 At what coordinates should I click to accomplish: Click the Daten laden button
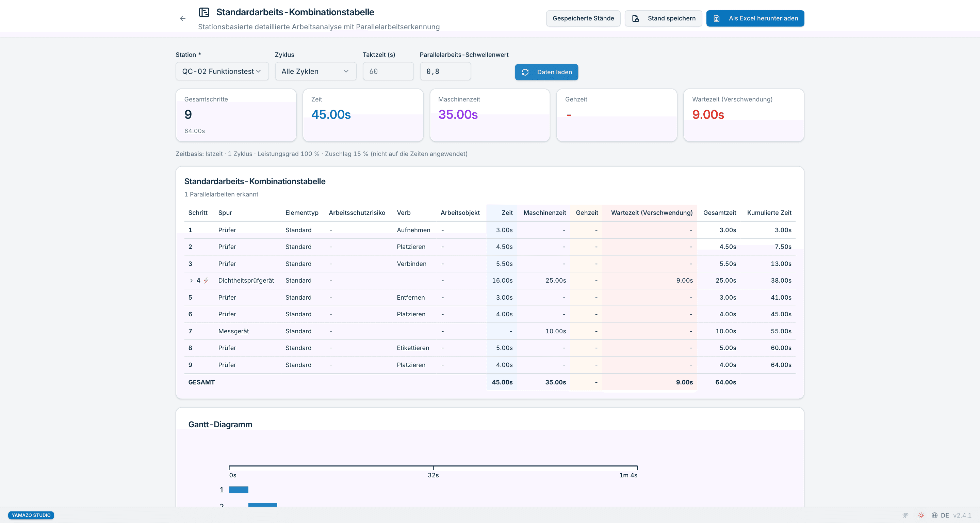click(x=546, y=72)
